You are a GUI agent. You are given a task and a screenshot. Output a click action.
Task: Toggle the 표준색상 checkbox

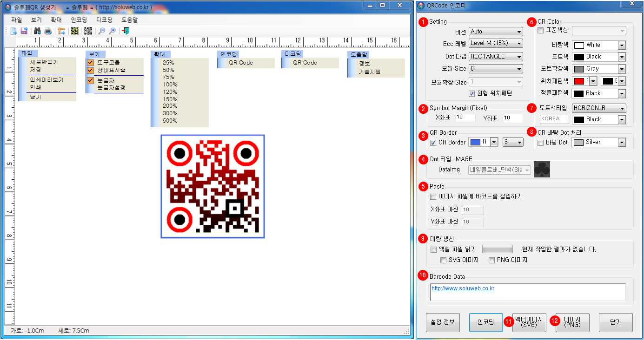[540, 31]
